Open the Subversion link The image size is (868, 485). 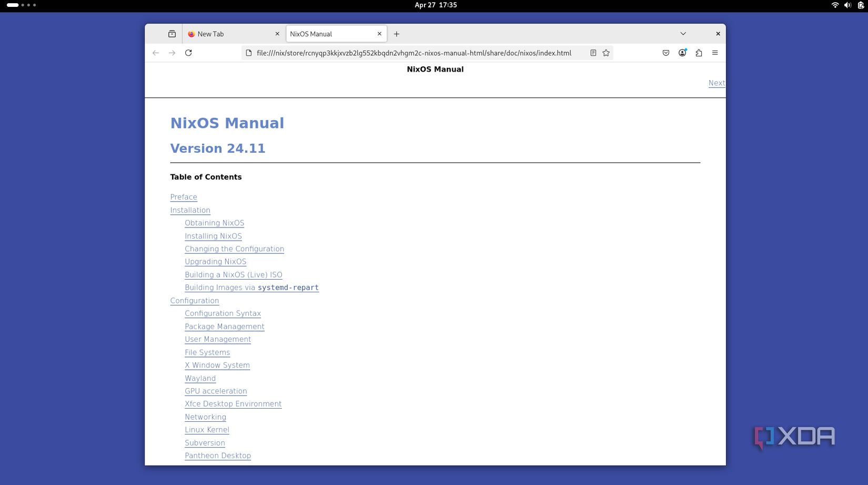(205, 443)
